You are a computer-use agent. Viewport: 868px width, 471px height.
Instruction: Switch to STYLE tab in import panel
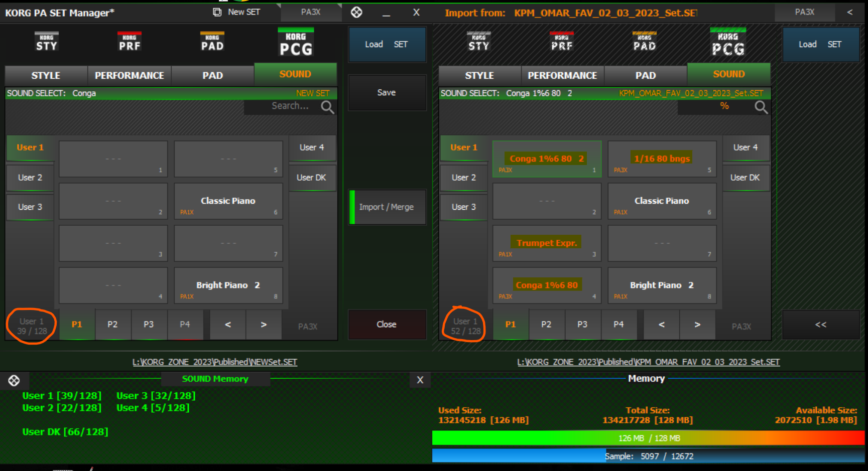tap(479, 75)
